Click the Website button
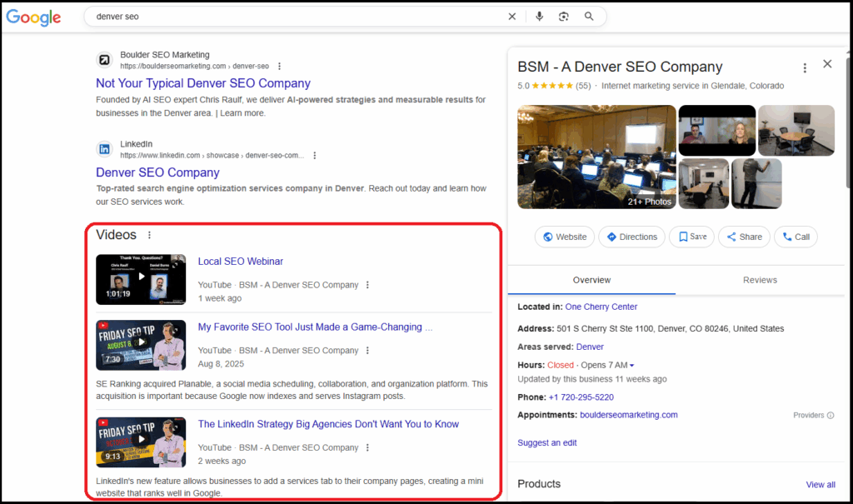 pos(565,237)
